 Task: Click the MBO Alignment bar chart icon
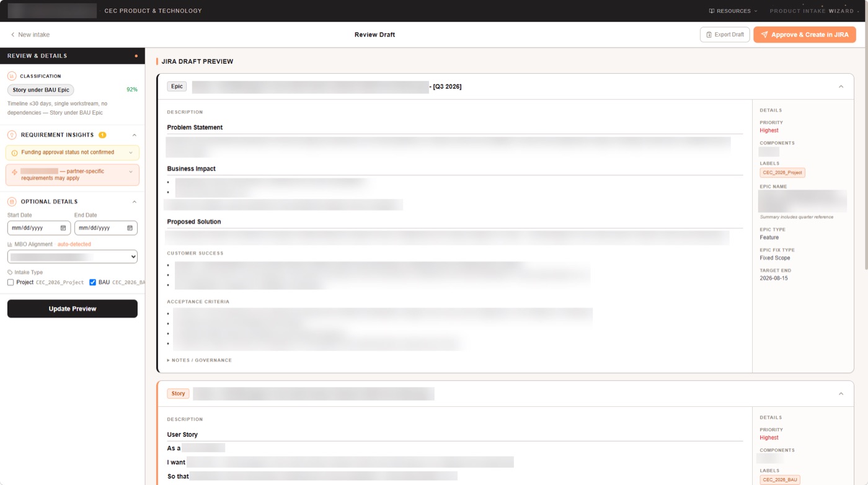(x=10, y=244)
